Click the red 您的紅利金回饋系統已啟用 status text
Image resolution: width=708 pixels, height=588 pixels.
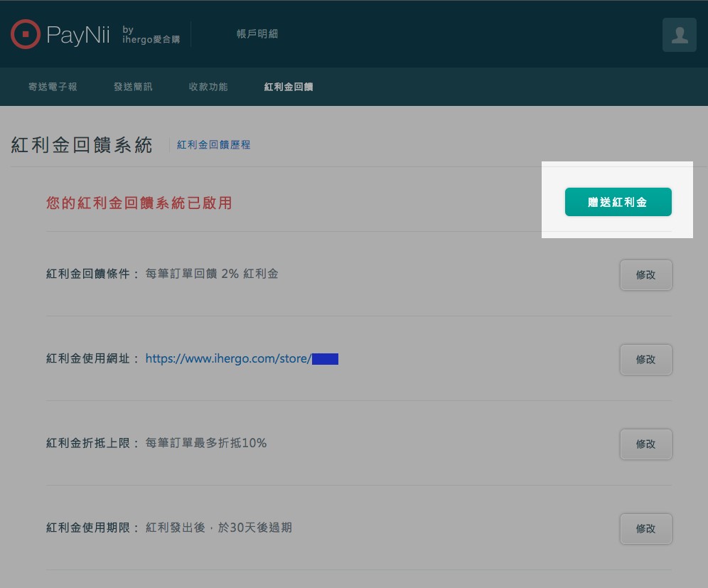tap(139, 203)
